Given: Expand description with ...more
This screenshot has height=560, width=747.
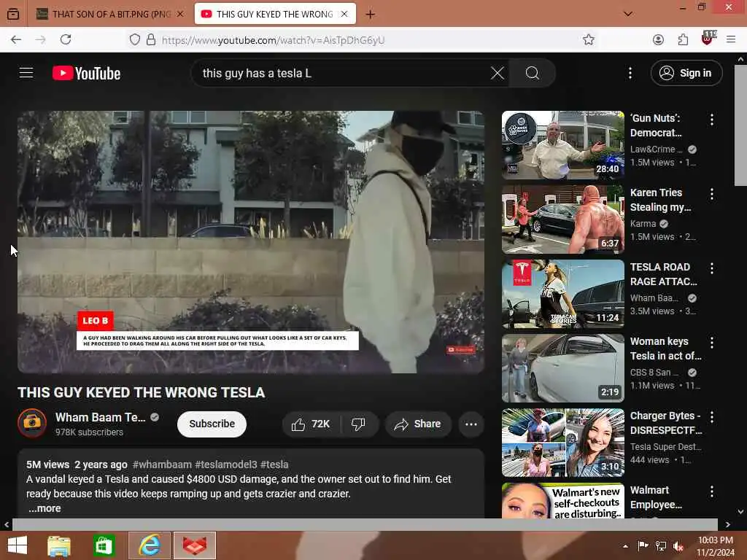Looking at the screenshot, I should click(44, 508).
